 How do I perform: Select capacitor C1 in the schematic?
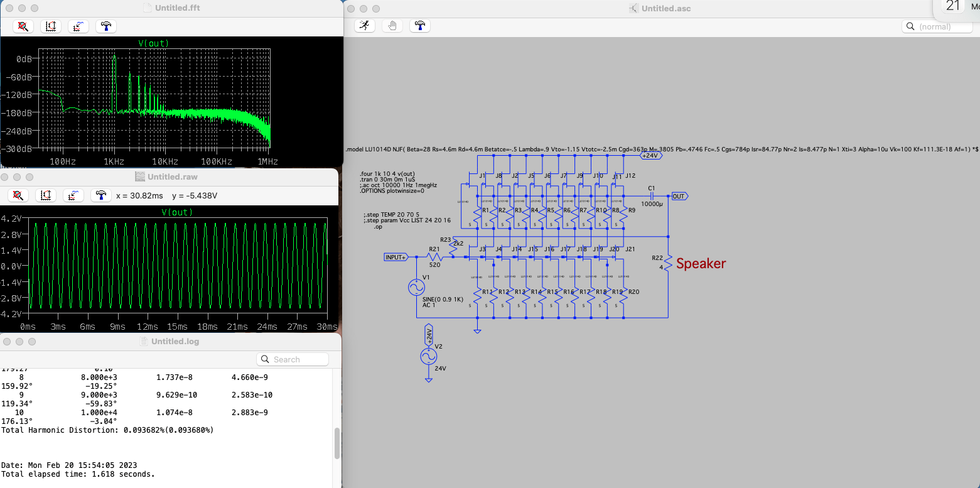(x=652, y=196)
